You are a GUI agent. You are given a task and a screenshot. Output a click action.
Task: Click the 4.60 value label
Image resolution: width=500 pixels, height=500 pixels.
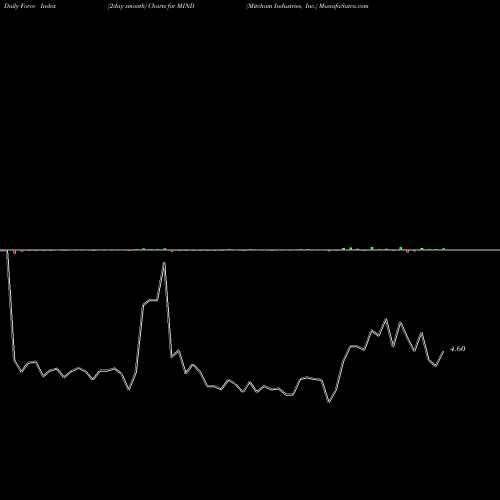[x=457, y=349]
